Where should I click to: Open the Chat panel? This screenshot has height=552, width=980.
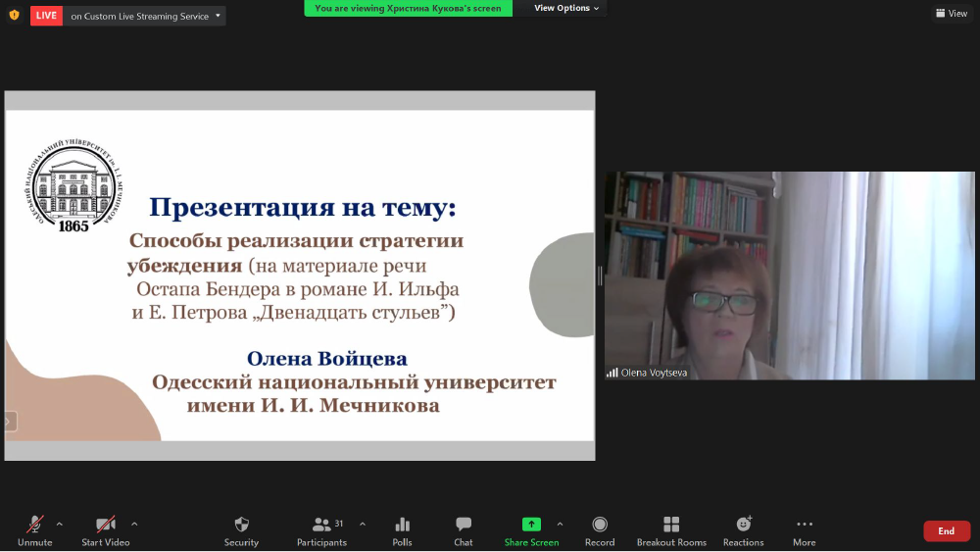[464, 530]
